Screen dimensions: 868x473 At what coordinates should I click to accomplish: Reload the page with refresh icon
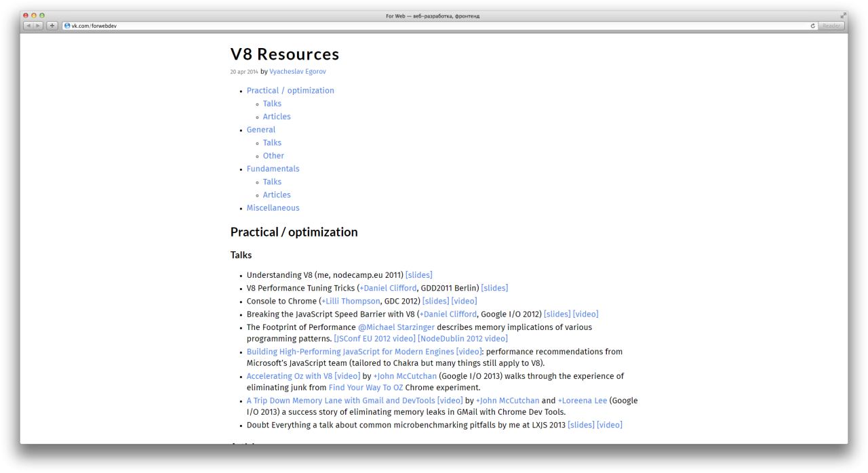[x=812, y=26]
